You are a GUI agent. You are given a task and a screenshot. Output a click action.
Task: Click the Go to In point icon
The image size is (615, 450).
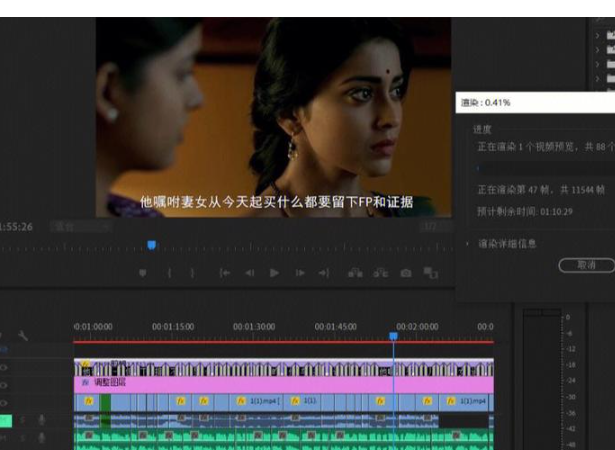click(224, 273)
